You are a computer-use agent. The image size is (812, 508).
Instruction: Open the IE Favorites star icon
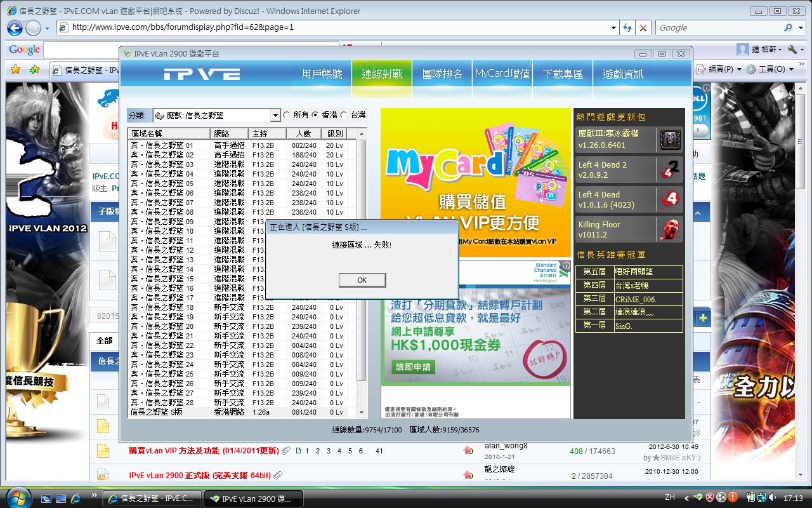click(16, 69)
